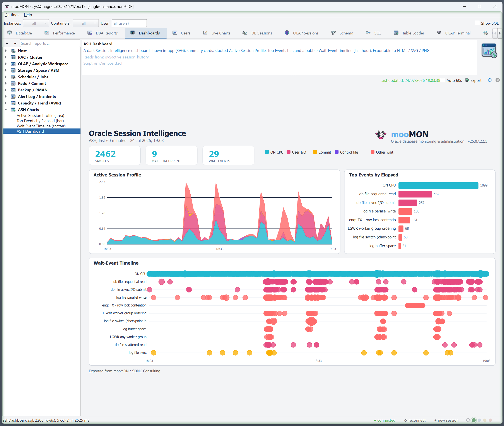Image resolution: width=504 pixels, height=426 pixels.
Task: Click the Redo / Commit folder icon
Action: point(14,83)
